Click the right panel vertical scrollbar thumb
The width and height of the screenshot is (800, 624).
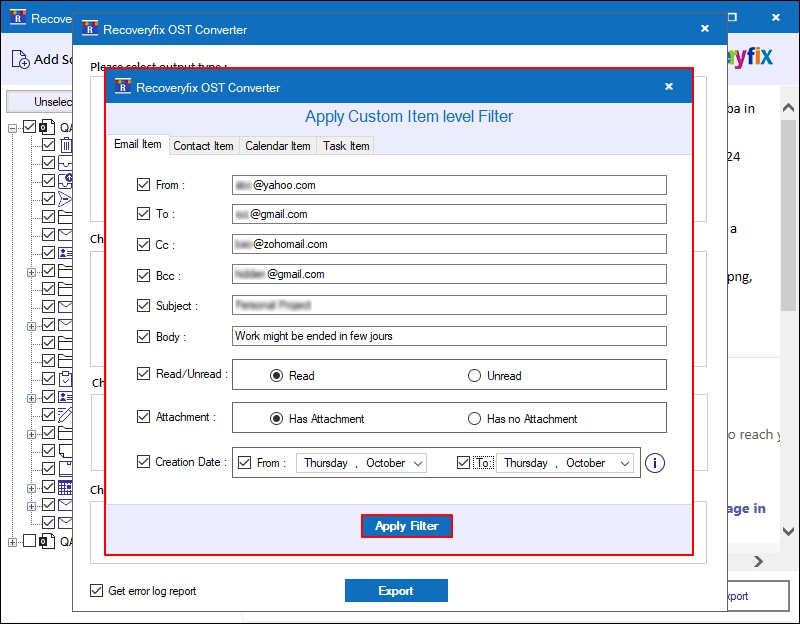click(788, 214)
